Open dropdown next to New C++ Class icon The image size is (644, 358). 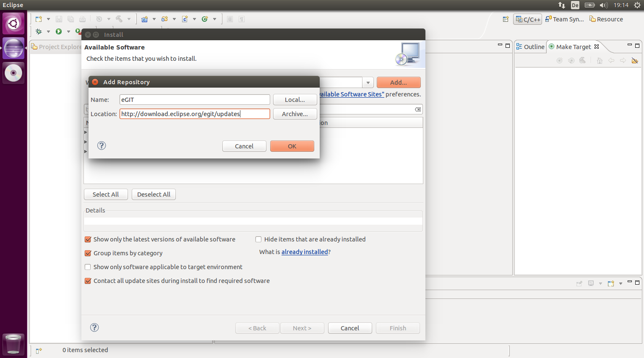click(214, 19)
